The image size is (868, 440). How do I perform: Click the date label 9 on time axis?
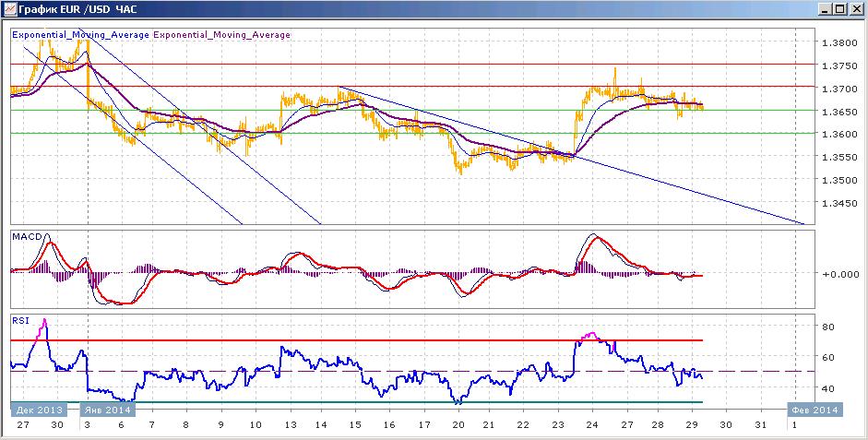click(x=221, y=424)
